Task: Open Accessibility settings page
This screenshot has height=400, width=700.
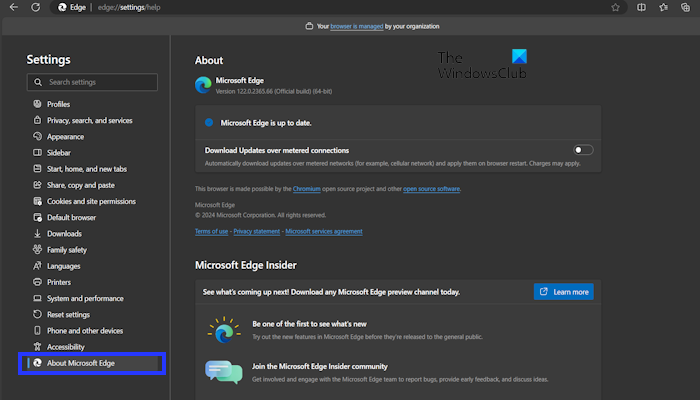Action: (65, 347)
